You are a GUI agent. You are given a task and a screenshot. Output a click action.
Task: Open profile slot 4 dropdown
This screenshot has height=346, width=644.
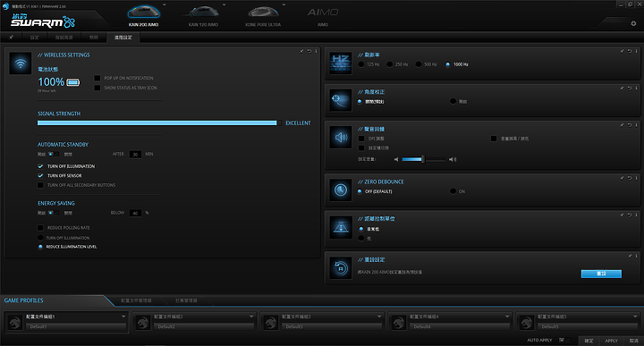click(x=507, y=316)
